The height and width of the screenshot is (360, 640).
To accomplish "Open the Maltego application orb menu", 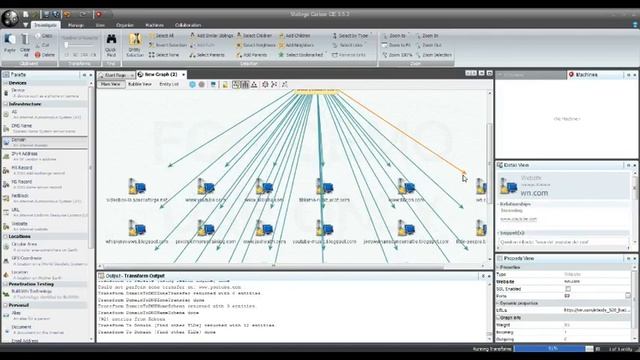I will pyautogui.click(x=10, y=18).
